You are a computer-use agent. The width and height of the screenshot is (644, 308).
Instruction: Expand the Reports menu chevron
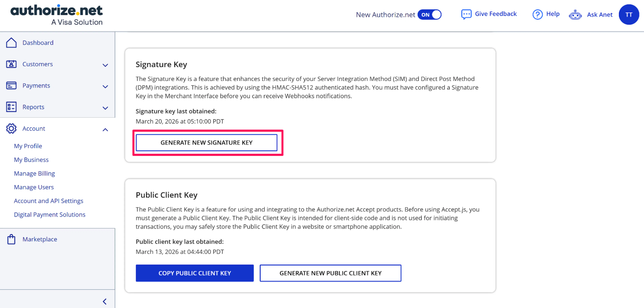105,108
